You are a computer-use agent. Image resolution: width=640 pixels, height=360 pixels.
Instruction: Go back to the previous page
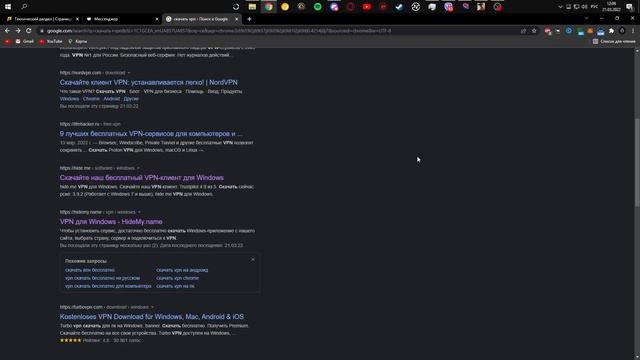pyautogui.click(x=7, y=31)
